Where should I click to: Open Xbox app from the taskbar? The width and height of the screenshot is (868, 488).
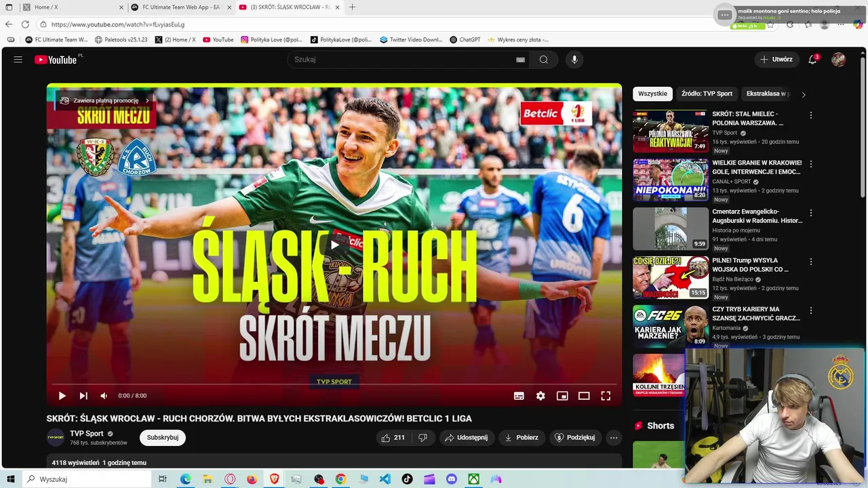point(473,479)
